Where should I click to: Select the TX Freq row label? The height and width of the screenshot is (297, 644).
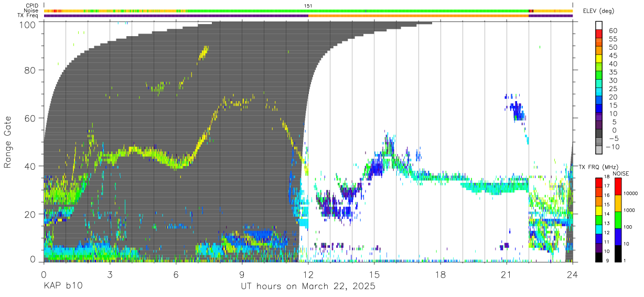28,16
